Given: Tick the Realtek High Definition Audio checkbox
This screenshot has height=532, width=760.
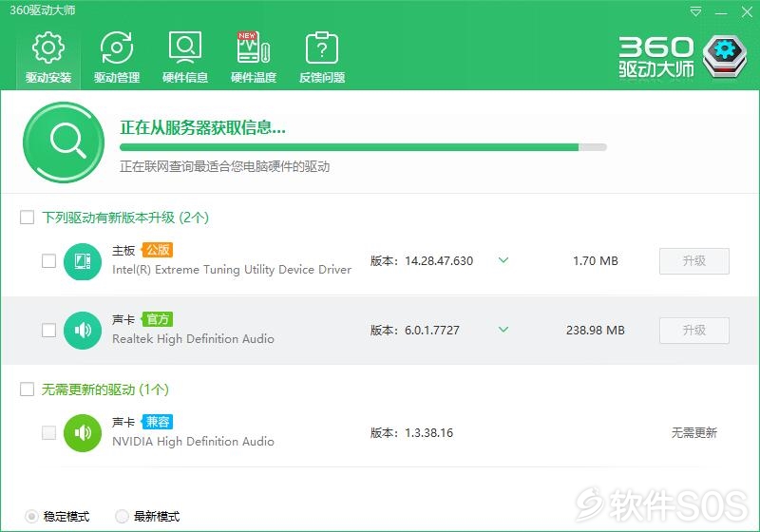Looking at the screenshot, I should click(49, 331).
